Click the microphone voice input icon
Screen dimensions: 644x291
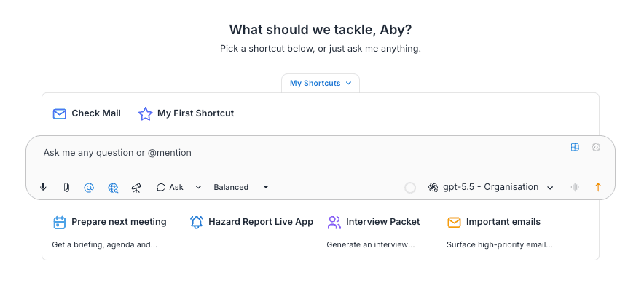(x=43, y=187)
